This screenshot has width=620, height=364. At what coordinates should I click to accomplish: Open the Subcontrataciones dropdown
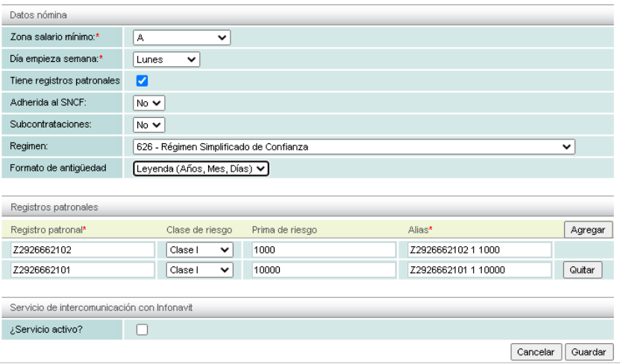click(148, 125)
